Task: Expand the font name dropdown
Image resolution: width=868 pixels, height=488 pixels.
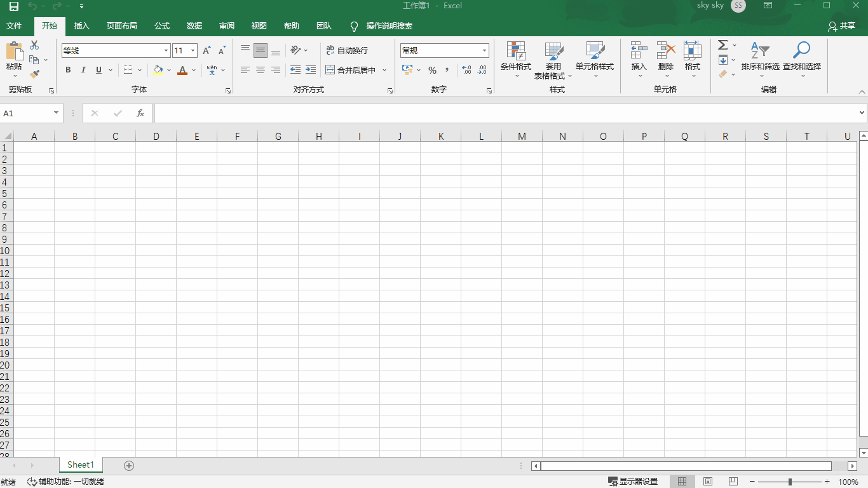Action: pos(166,51)
